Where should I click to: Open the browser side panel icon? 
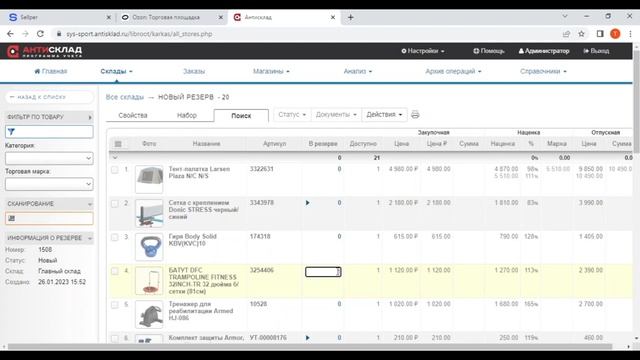pos(600,34)
